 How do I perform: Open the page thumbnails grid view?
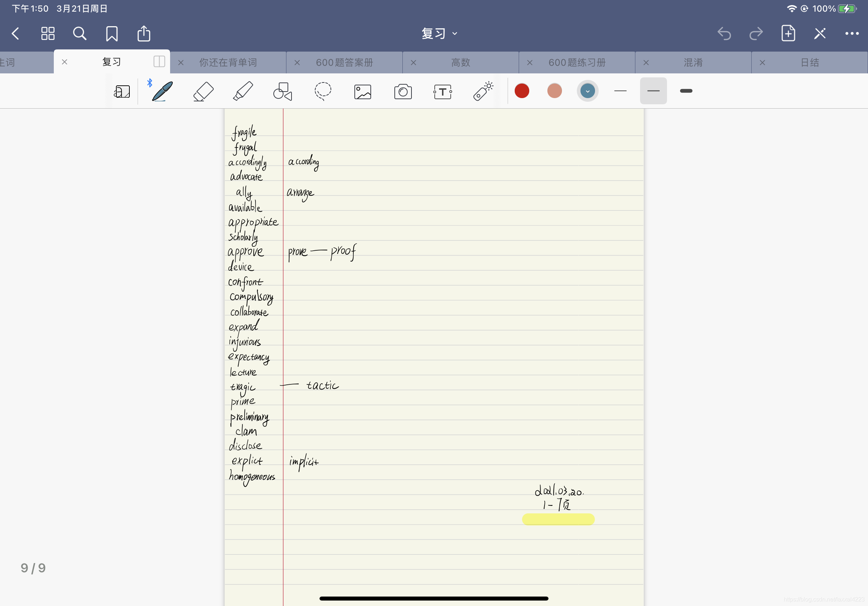[x=48, y=34]
